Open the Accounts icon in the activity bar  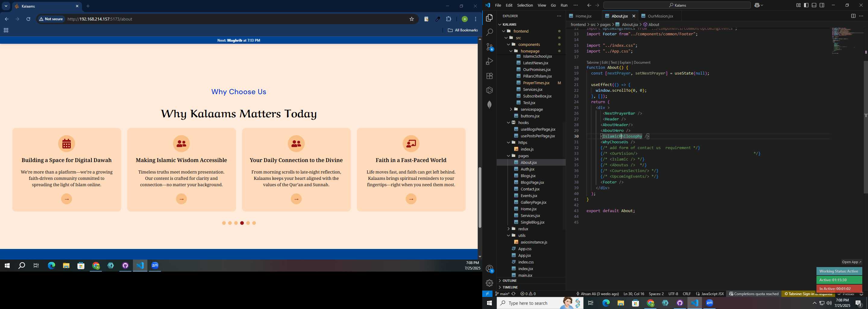pos(489,269)
